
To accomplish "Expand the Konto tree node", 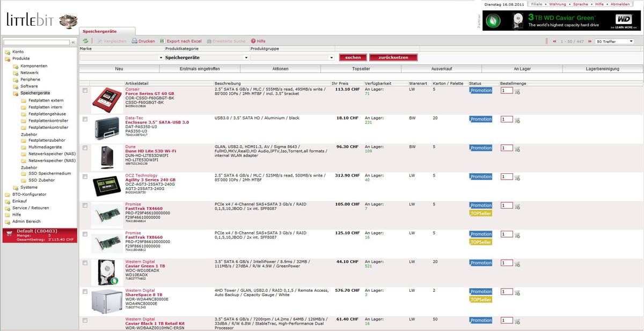I will (8, 52).
